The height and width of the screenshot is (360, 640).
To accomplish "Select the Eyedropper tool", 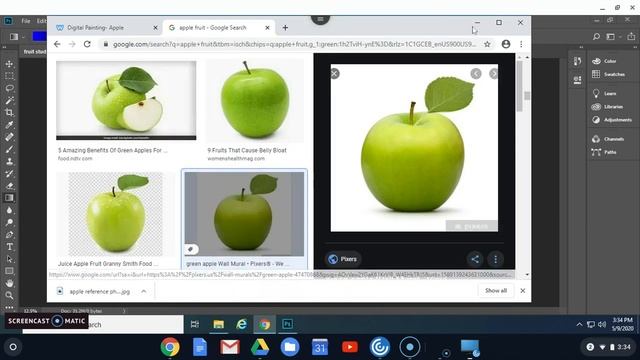I will (x=9, y=125).
